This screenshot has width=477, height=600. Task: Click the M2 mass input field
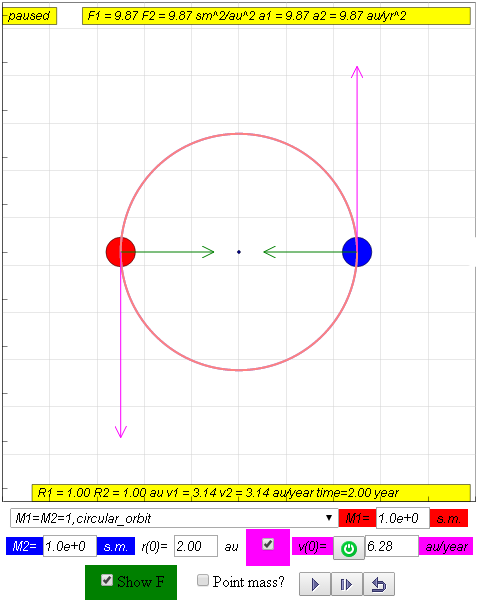pyautogui.click(x=70, y=546)
